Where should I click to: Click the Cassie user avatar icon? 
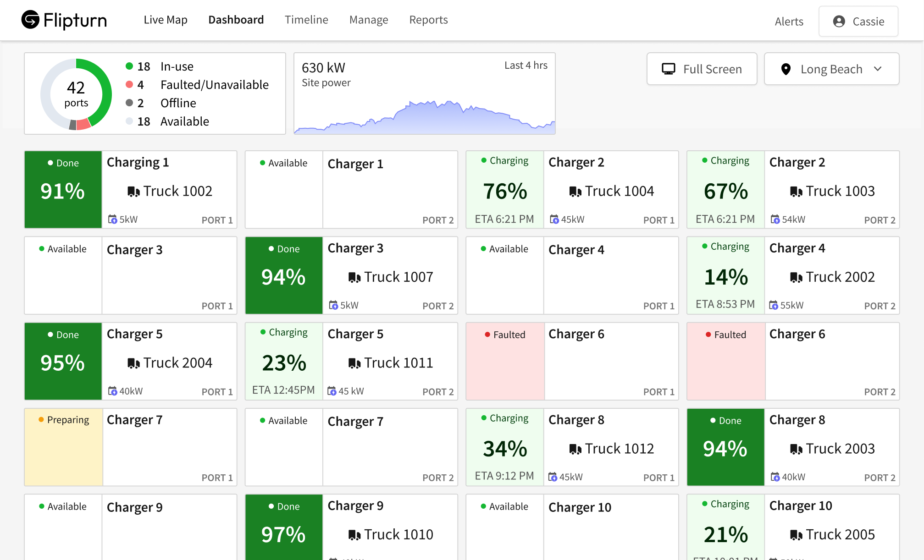click(x=839, y=22)
